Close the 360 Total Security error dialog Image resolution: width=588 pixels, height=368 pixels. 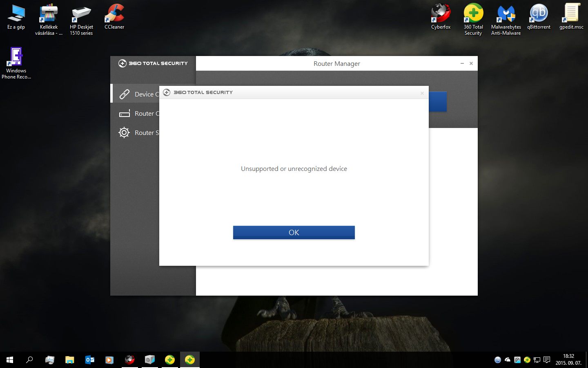click(422, 93)
